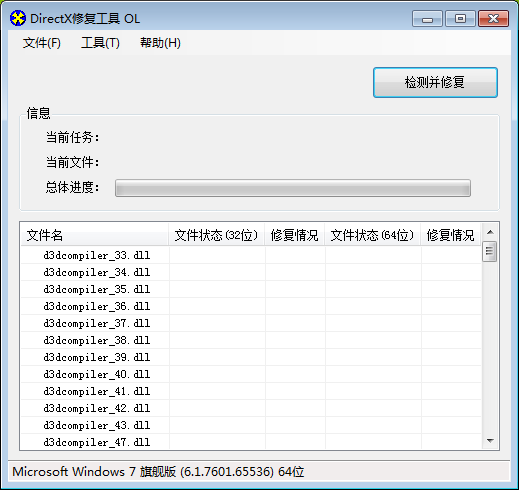Select the d3dcompiler_42.dll row
This screenshot has height=490, width=519.
(x=251, y=408)
